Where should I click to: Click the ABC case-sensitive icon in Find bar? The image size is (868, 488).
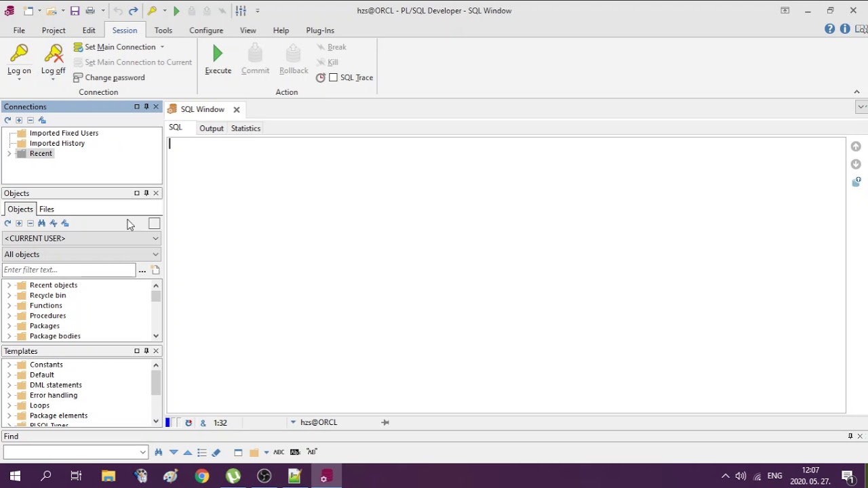tap(279, 452)
